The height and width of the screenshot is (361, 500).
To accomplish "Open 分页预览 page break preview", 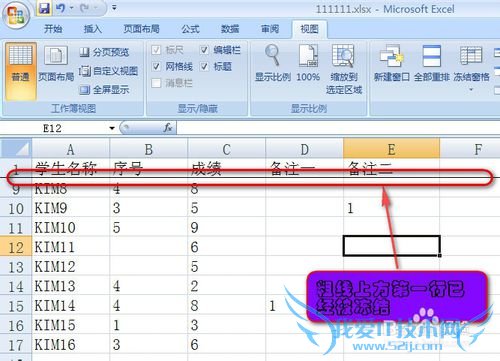I will click(104, 52).
